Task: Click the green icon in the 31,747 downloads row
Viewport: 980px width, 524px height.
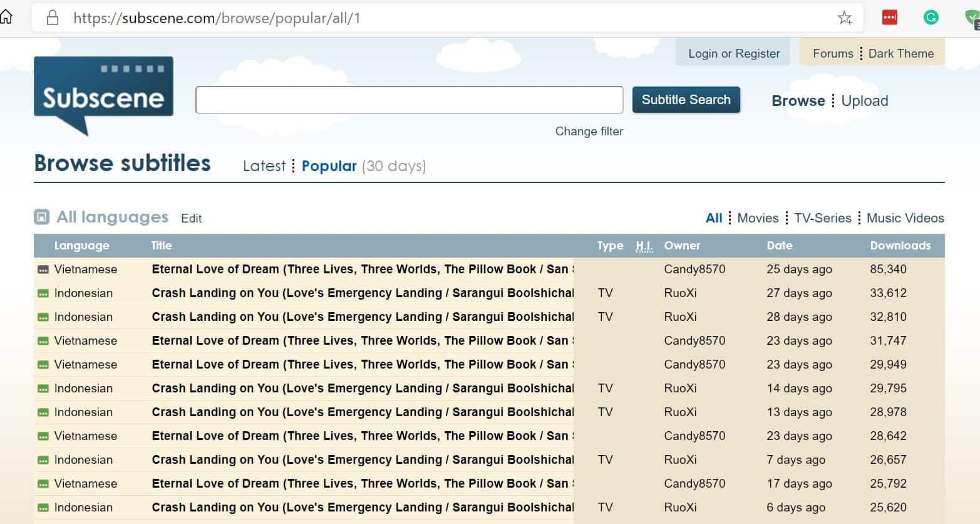Action: [x=43, y=341]
